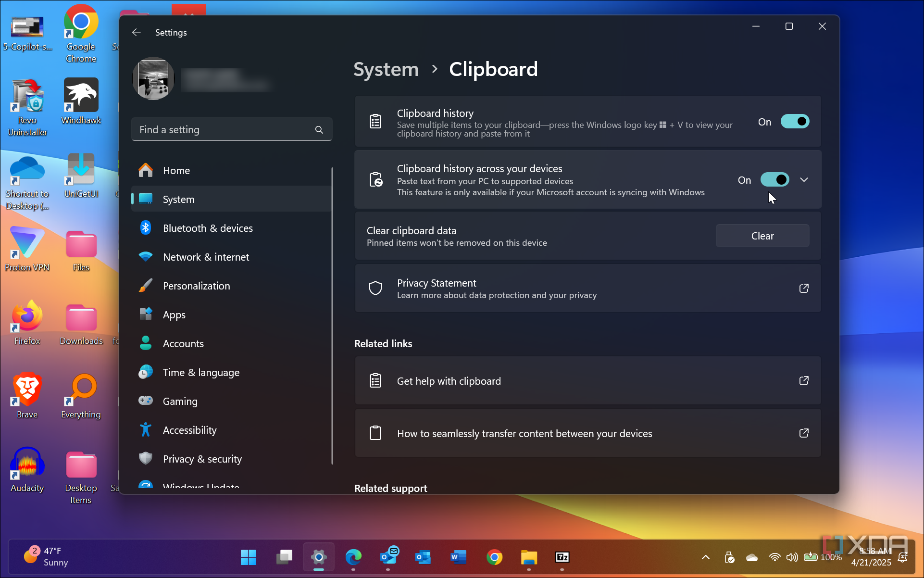924x578 pixels.
Task: Open Gaming settings
Action: pyautogui.click(x=232, y=401)
